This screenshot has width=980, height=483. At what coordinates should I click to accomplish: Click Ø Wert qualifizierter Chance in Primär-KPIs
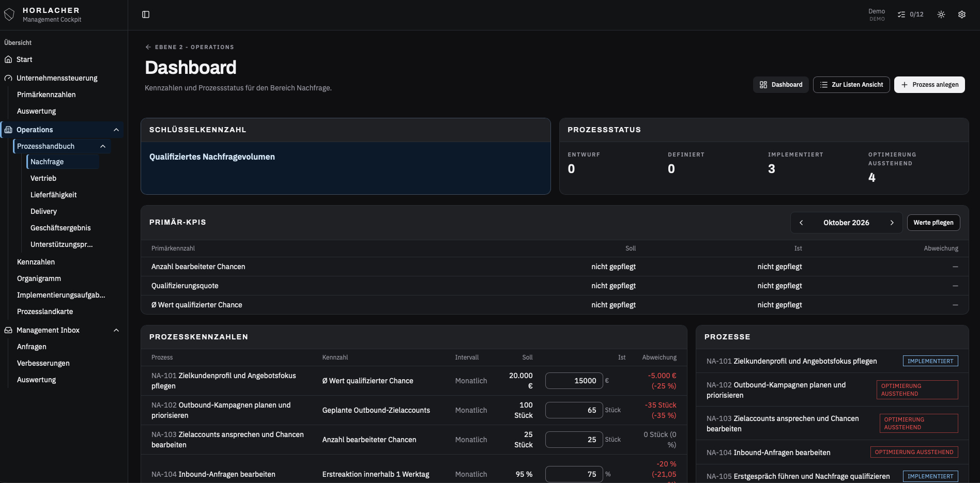point(196,305)
